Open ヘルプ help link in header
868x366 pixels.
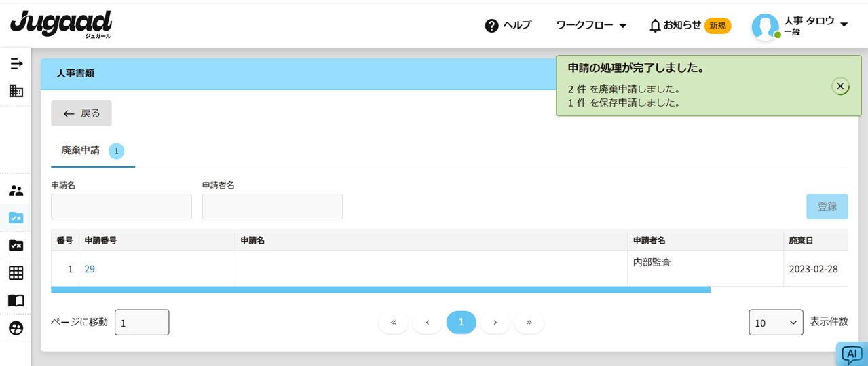coord(508,26)
